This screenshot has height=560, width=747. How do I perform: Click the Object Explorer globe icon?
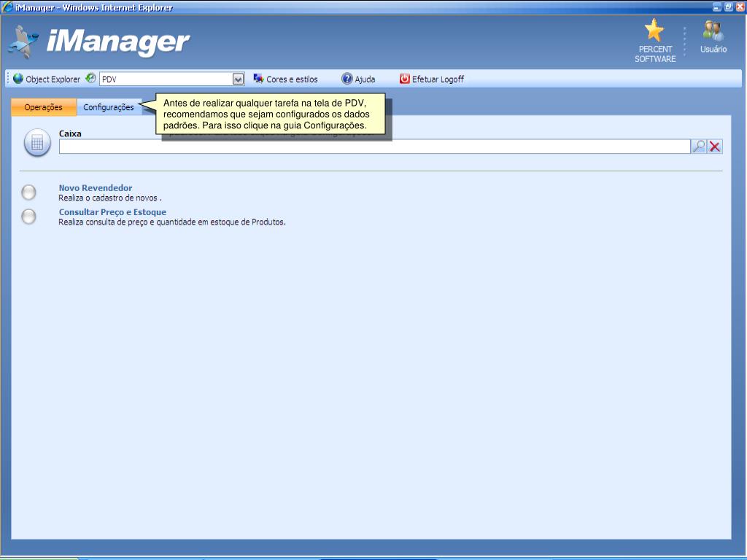pyautogui.click(x=18, y=79)
